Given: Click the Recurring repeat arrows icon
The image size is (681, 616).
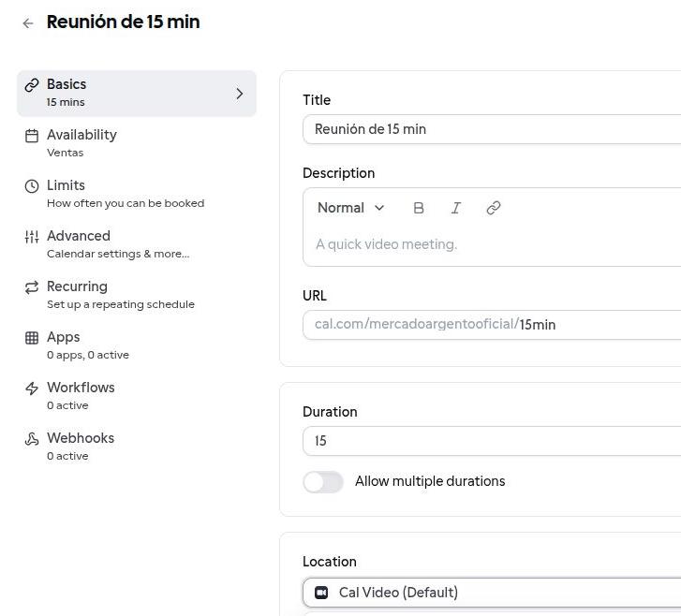Looking at the screenshot, I should tap(32, 286).
